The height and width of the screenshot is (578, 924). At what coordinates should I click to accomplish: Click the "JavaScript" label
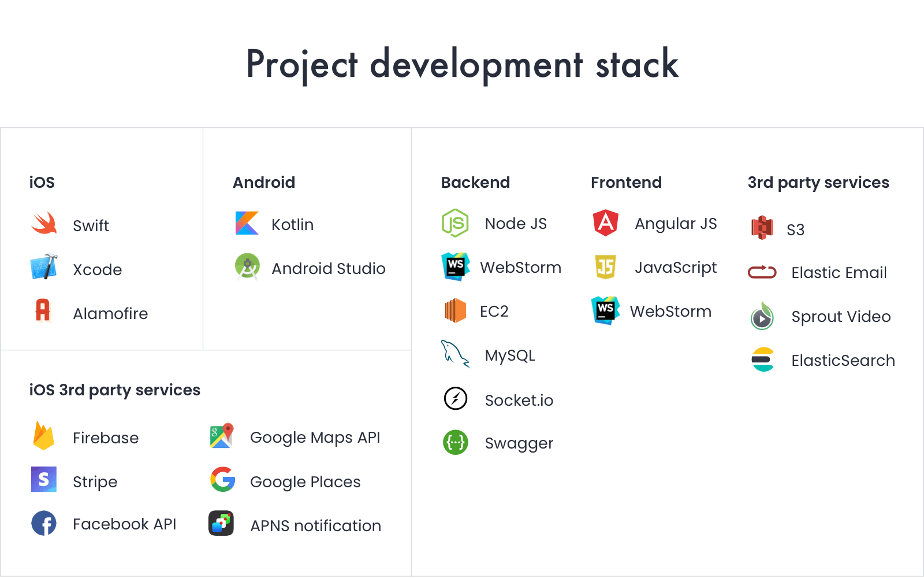pos(676,268)
